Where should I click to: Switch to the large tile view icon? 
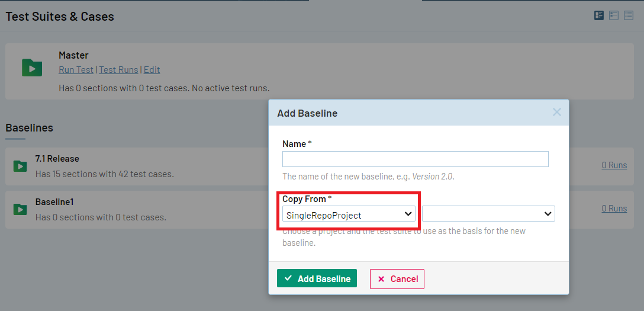click(599, 16)
